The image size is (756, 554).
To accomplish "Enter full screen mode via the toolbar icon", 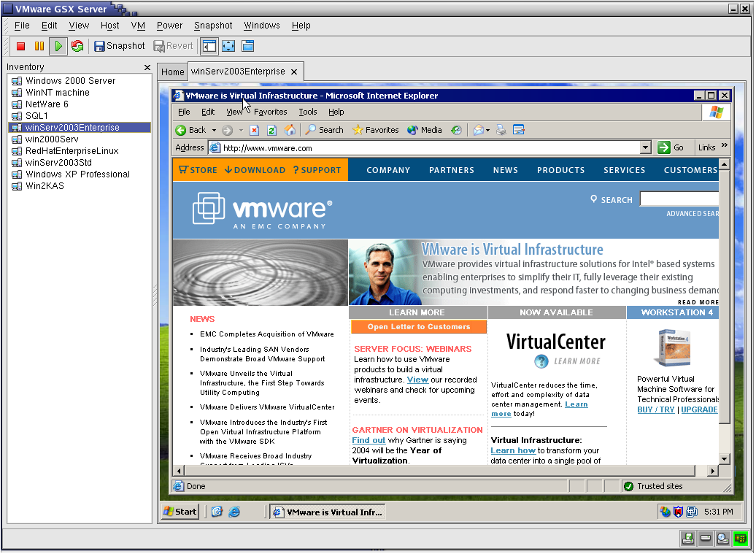I will 228,46.
